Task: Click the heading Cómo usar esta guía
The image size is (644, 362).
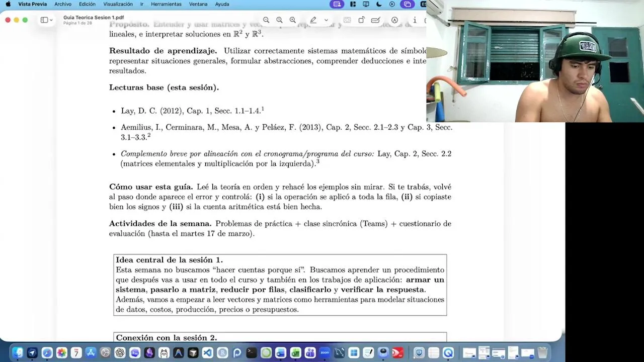Action: (151, 187)
